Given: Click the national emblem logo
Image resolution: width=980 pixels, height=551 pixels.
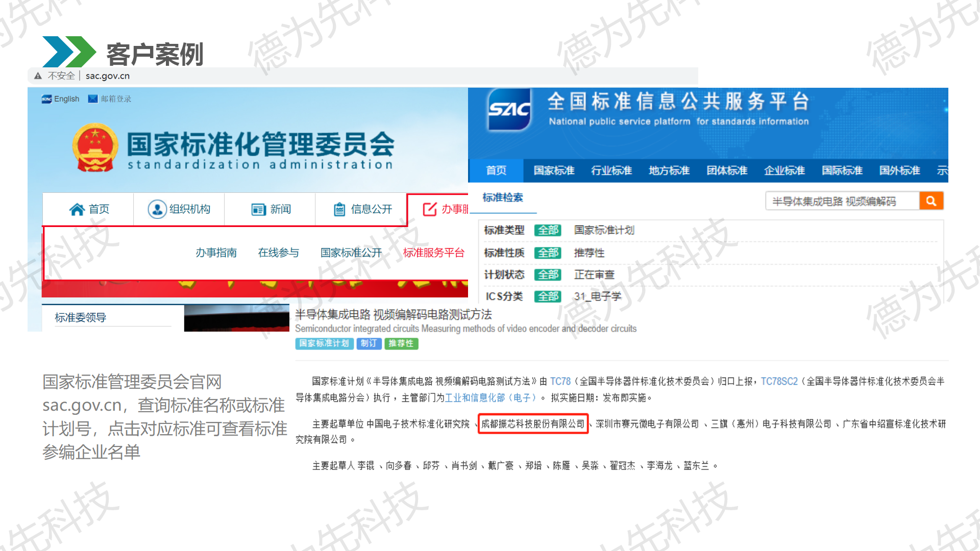Looking at the screenshot, I should coord(95,147).
